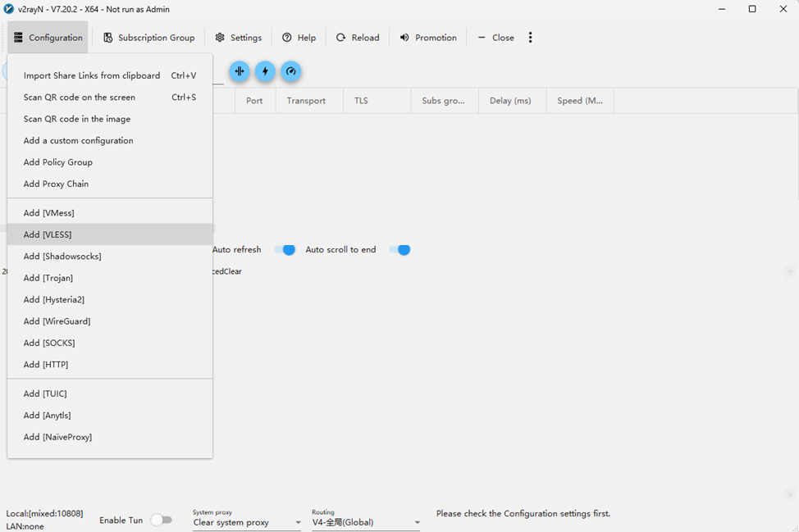Choose Add [NaïveProxy] menu entry
This screenshot has width=799, height=532.
pyautogui.click(x=110, y=437)
